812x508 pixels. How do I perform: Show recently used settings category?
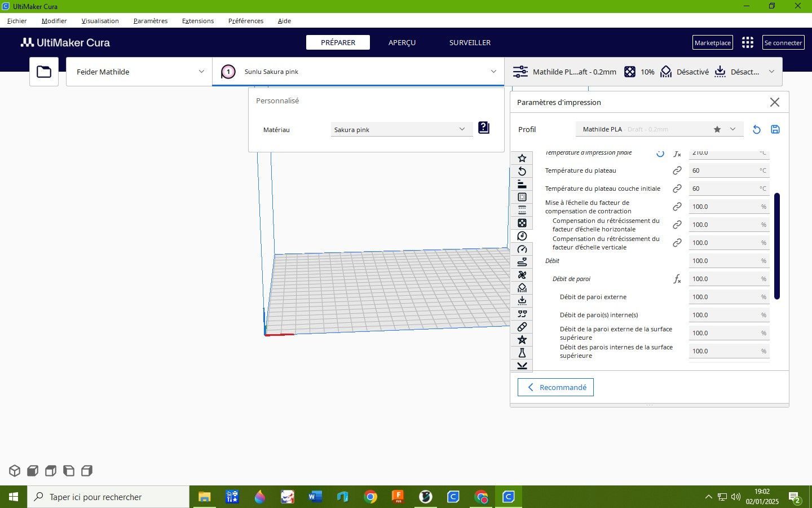coord(522,171)
